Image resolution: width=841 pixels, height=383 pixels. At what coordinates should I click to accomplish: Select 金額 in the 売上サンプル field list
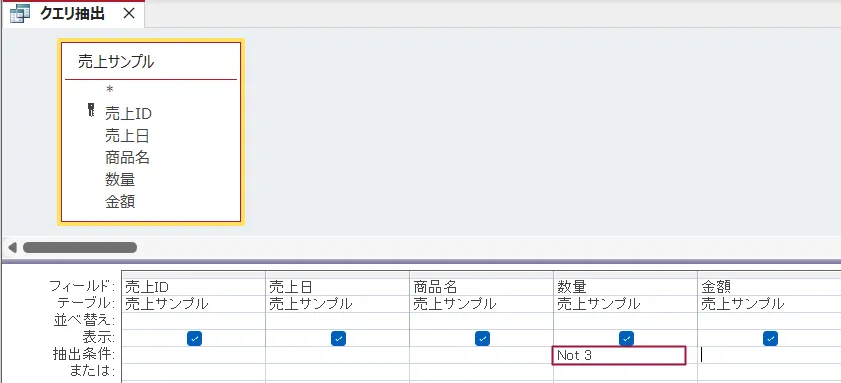pos(120,202)
